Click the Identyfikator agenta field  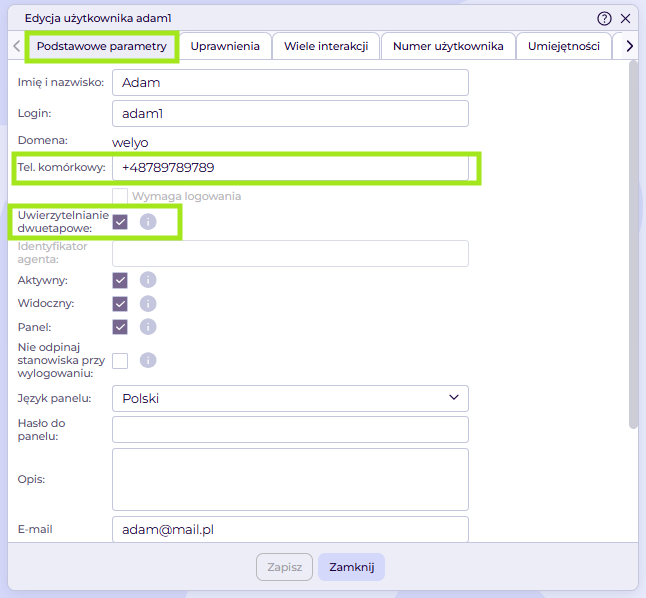[x=290, y=253]
